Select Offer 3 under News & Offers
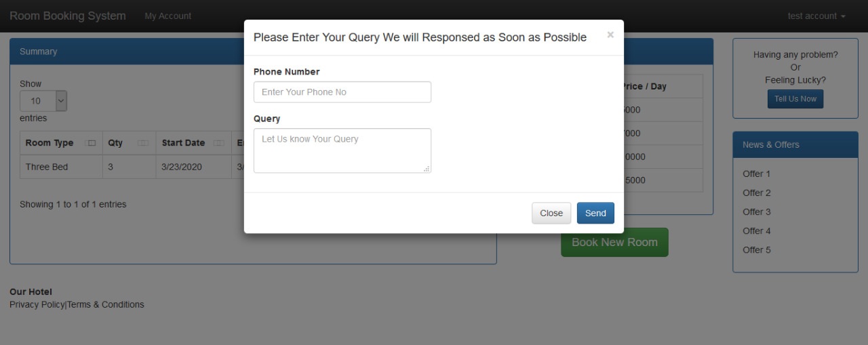The width and height of the screenshot is (868, 345). (756, 212)
